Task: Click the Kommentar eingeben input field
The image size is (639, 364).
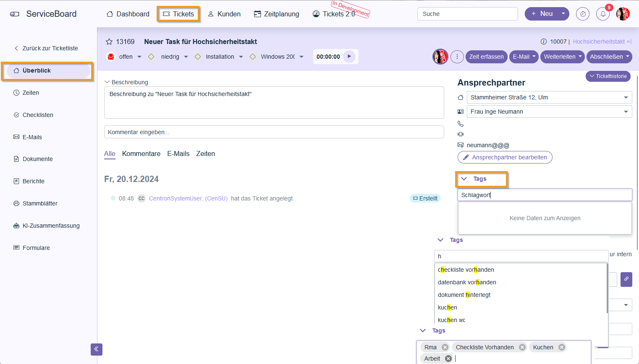Action: pyautogui.click(x=274, y=132)
